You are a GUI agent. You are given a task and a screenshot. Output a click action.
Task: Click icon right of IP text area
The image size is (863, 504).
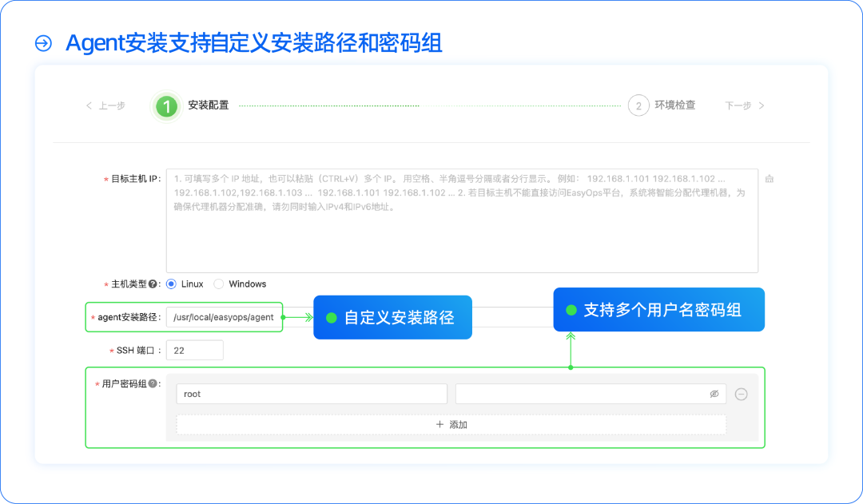point(770,179)
